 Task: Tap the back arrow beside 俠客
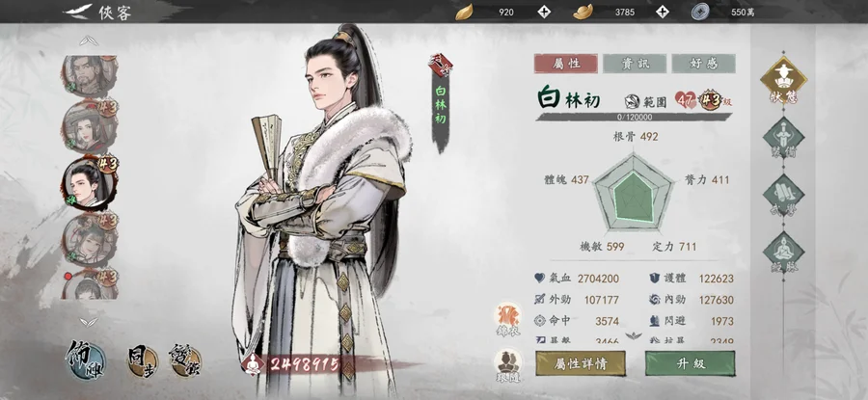pyautogui.click(x=77, y=11)
